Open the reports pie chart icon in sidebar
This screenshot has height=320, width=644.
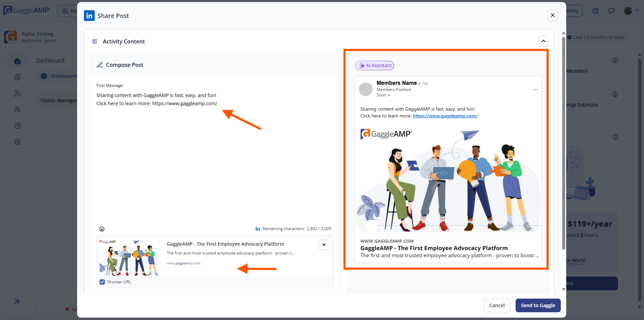17,126
